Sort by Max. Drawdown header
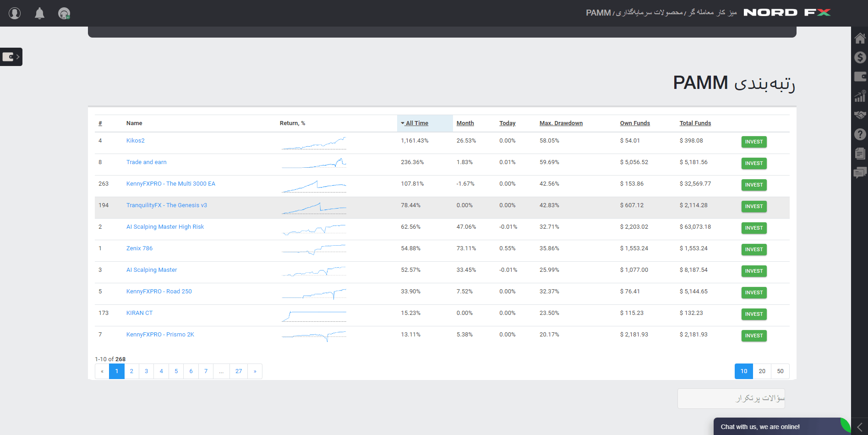The height and width of the screenshot is (435, 868). [x=561, y=123]
